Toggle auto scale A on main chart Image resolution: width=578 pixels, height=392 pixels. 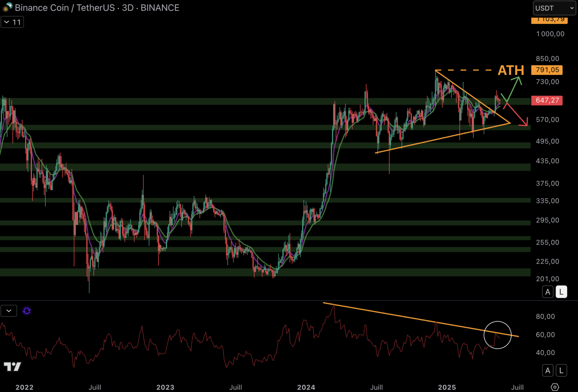click(548, 292)
